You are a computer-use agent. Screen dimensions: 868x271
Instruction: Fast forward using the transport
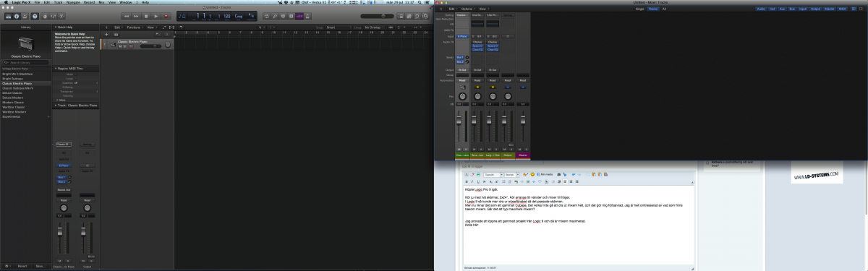click(136, 17)
